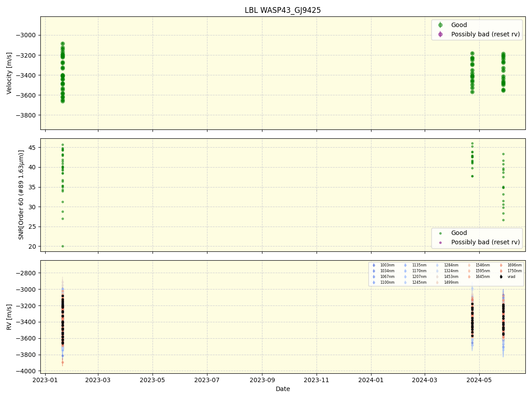This screenshot has height=399, width=532.
Task: Click the Date x-axis label
Action: tap(283, 389)
